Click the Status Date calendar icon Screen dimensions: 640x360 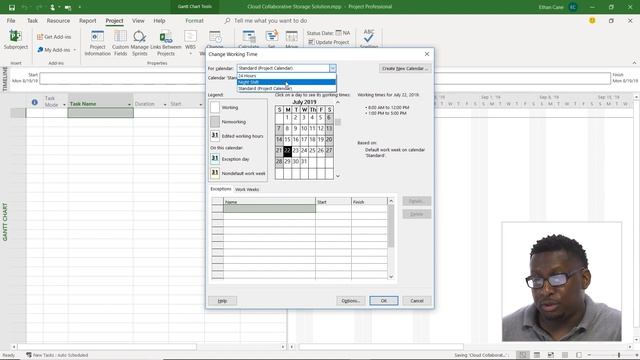point(338,33)
